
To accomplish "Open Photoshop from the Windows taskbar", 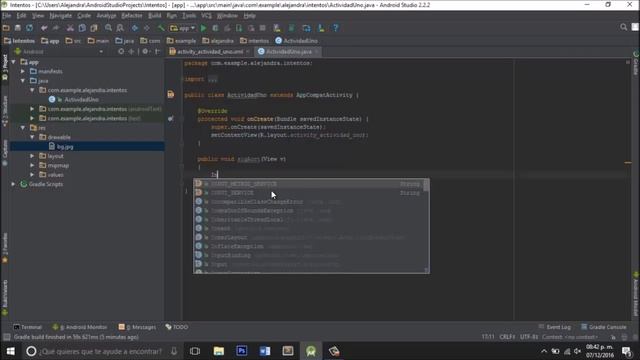I will [x=242, y=351].
